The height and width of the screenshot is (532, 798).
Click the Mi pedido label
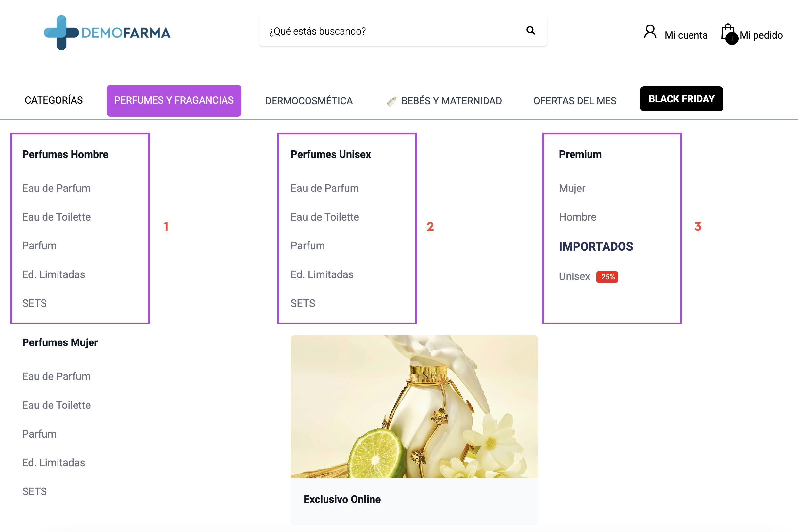click(761, 35)
